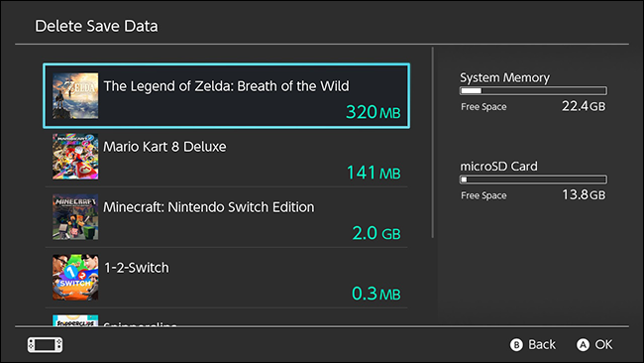
Task: Click the 1-2-Switch game icon
Action: [75, 277]
